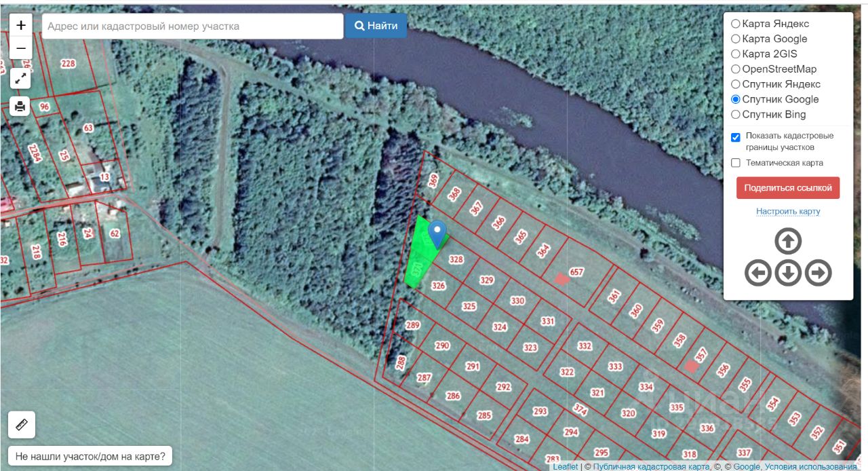The height and width of the screenshot is (471, 868).
Task: Click plot number 216
Action: 62,239
